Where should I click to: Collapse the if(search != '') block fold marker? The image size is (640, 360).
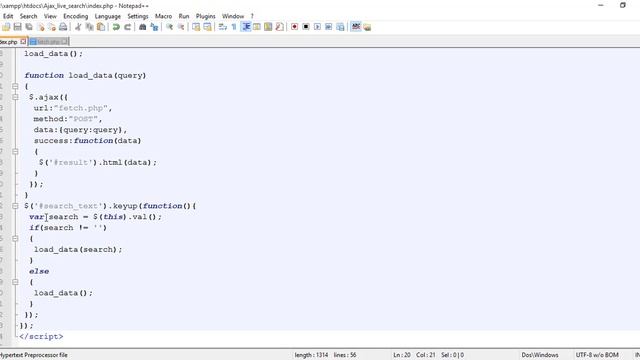[x=15, y=238]
